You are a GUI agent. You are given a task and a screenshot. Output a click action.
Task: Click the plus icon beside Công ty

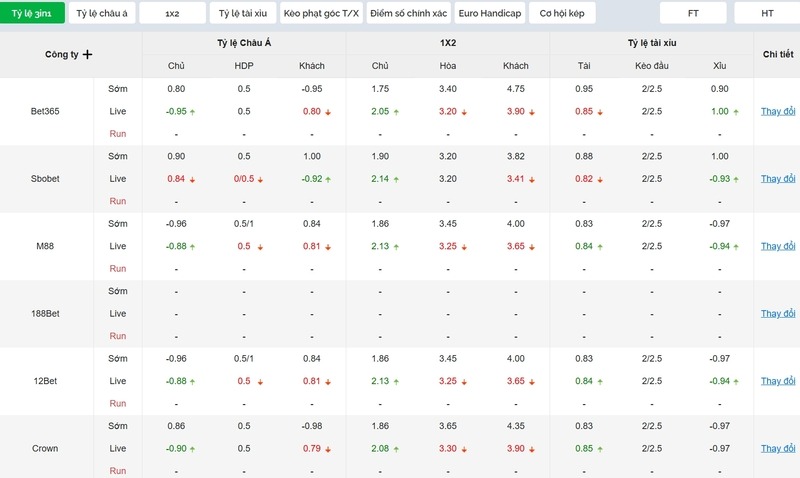(87, 55)
